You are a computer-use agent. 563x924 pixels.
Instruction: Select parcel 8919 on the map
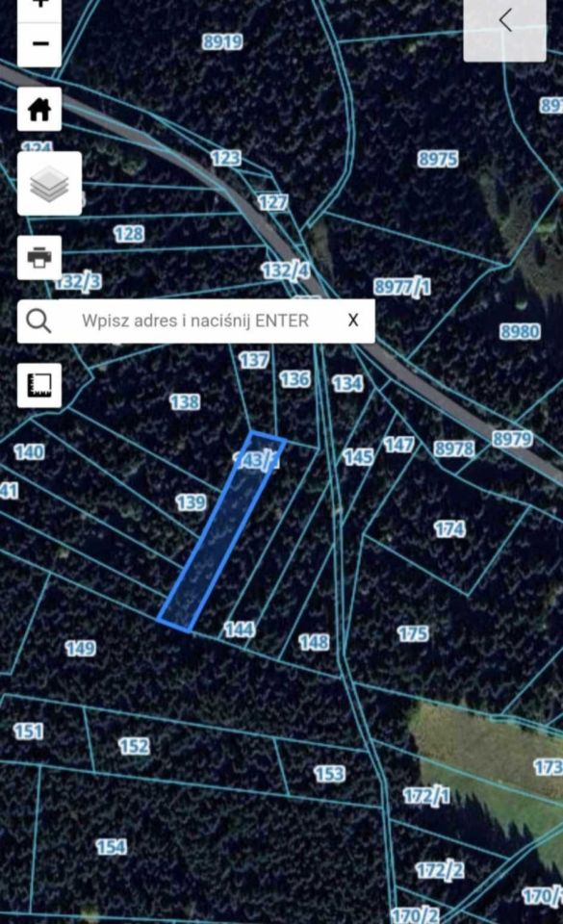pyautogui.click(x=222, y=41)
